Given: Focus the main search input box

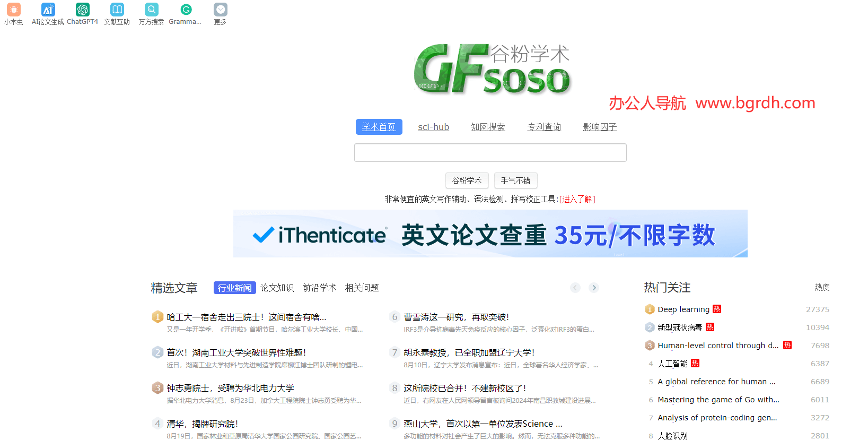Looking at the screenshot, I should [490, 153].
